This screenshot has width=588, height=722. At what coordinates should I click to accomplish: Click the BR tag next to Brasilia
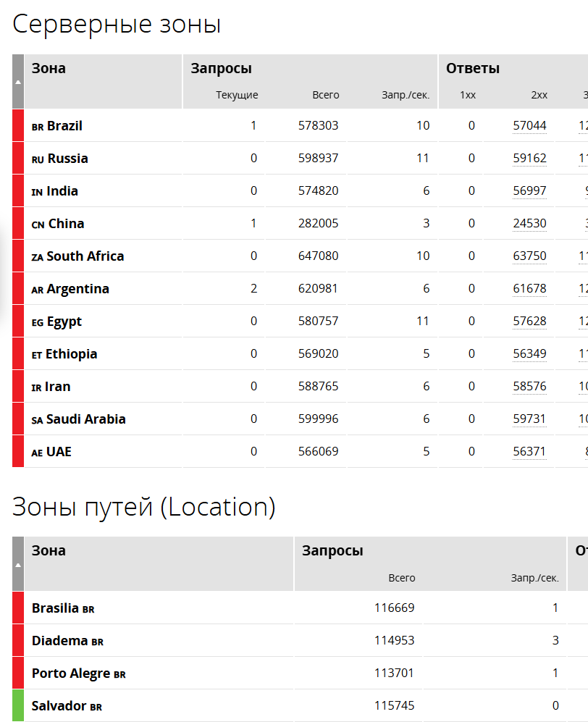(x=88, y=610)
